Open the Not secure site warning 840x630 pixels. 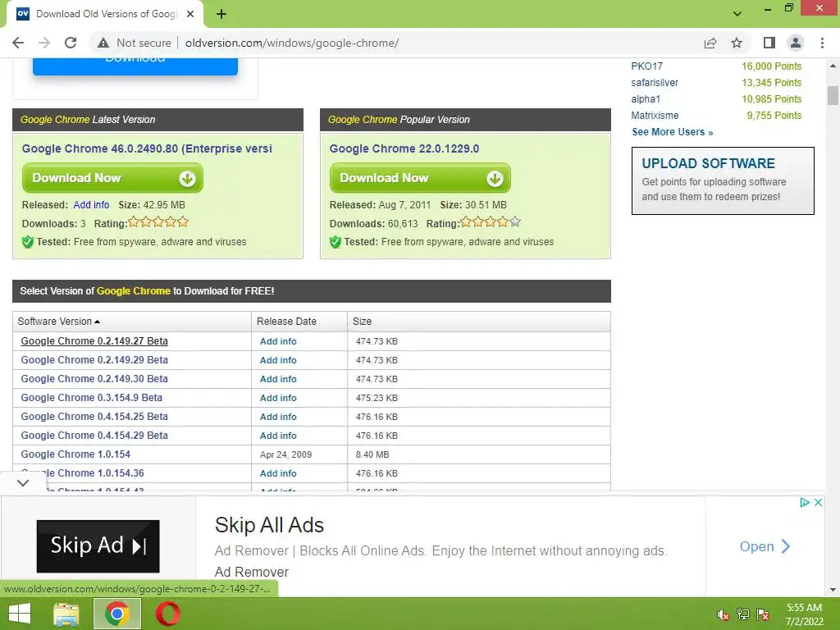(134, 43)
